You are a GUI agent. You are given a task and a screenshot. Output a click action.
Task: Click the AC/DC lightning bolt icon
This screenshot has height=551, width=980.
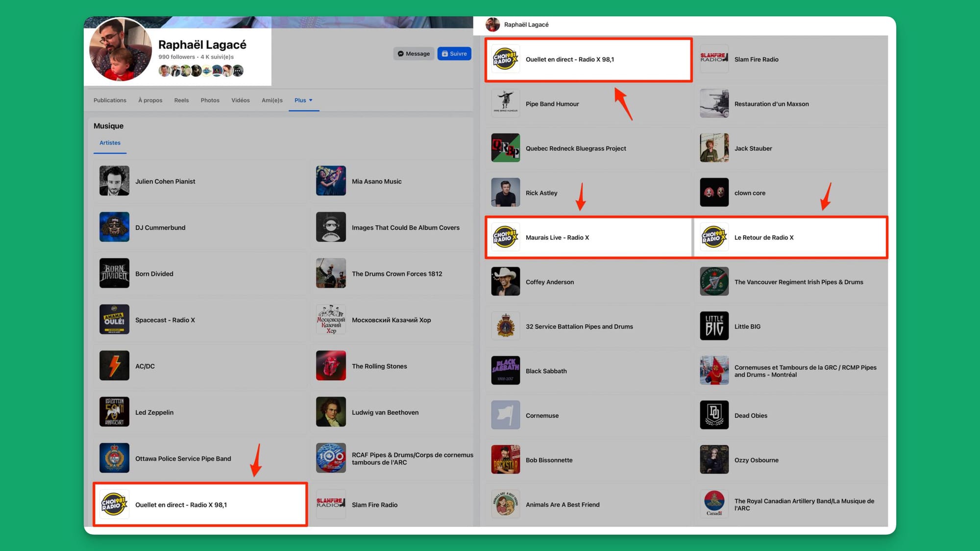114,365
